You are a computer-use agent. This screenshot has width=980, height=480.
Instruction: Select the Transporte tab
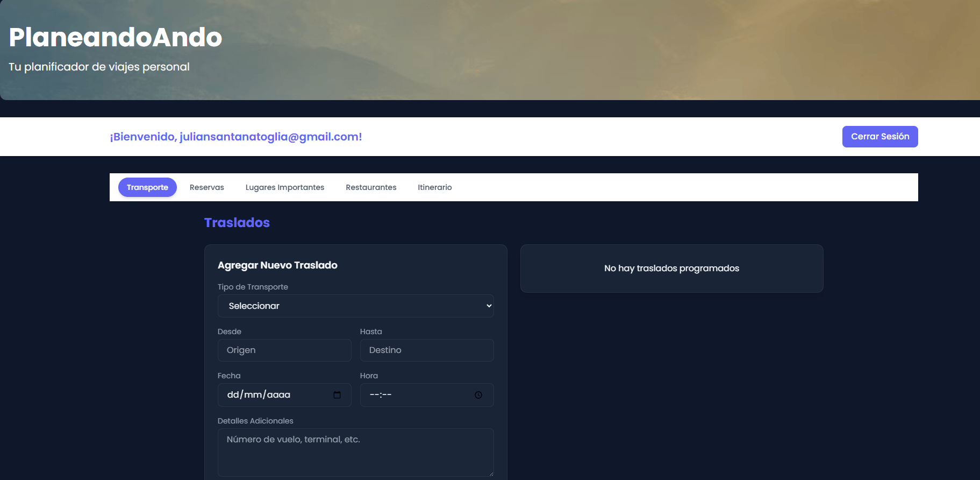click(147, 187)
